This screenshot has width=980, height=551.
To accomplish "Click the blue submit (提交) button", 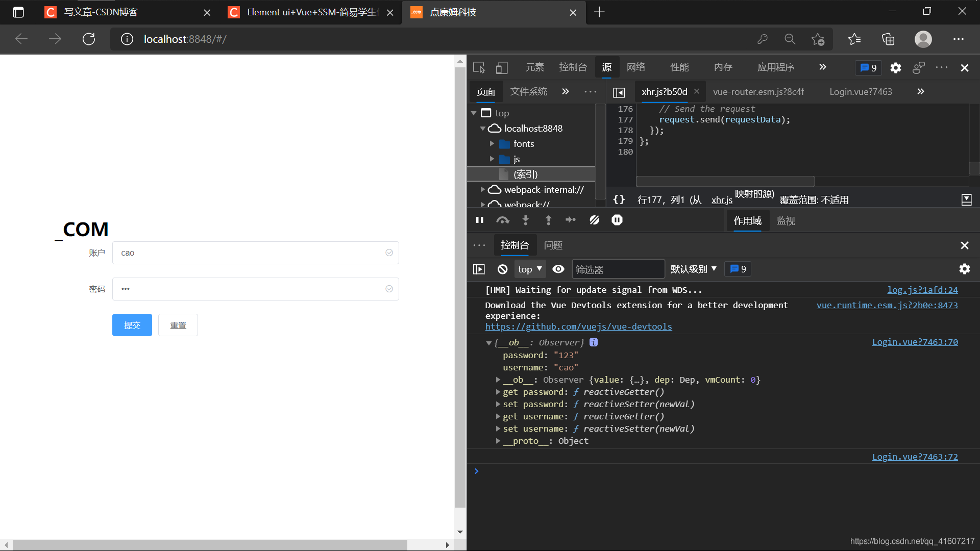I will point(132,325).
